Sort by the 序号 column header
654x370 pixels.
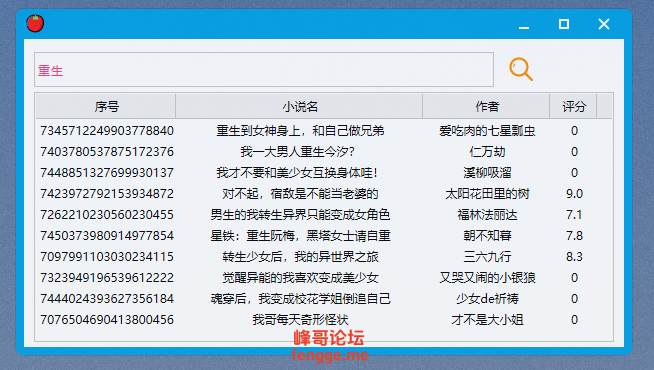[106, 106]
